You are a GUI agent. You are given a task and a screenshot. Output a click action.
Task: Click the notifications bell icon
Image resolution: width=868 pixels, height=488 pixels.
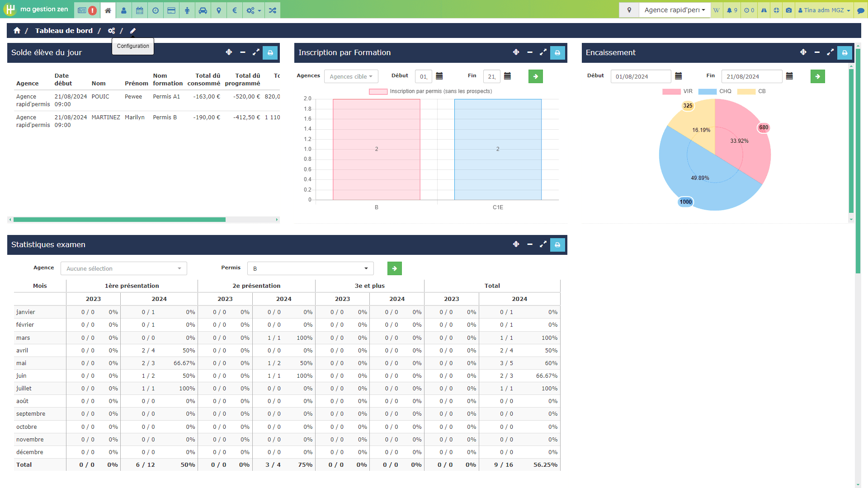tap(732, 10)
